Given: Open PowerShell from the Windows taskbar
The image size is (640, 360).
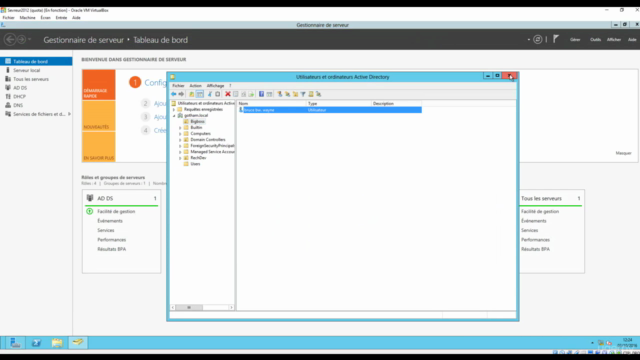Looking at the screenshot, I should 36,343.
